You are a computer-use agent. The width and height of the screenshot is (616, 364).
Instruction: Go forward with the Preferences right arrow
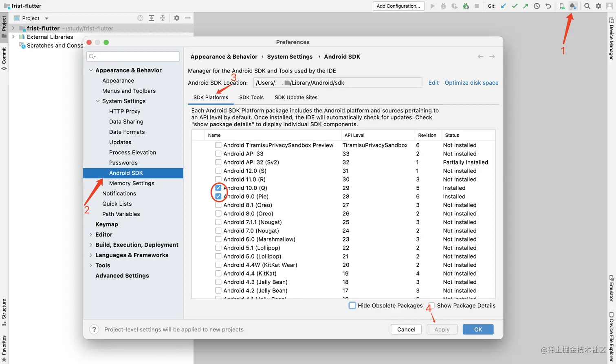click(x=492, y=57)
